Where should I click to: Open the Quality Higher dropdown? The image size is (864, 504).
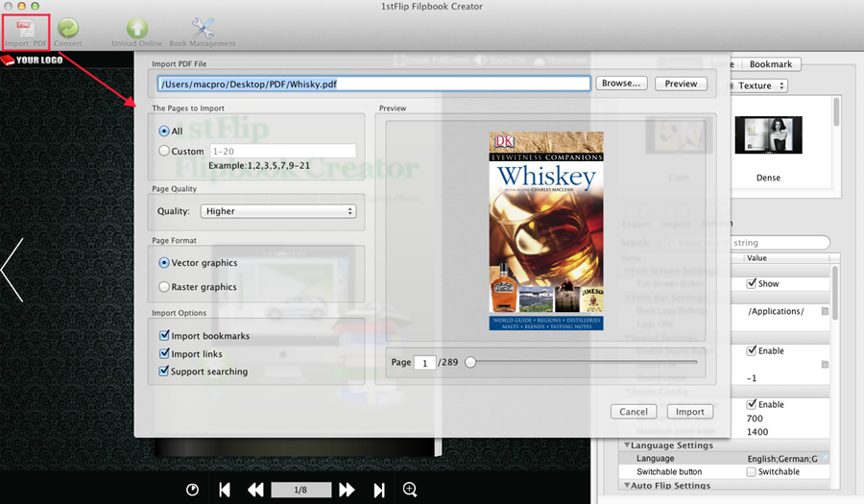point(278,211)
